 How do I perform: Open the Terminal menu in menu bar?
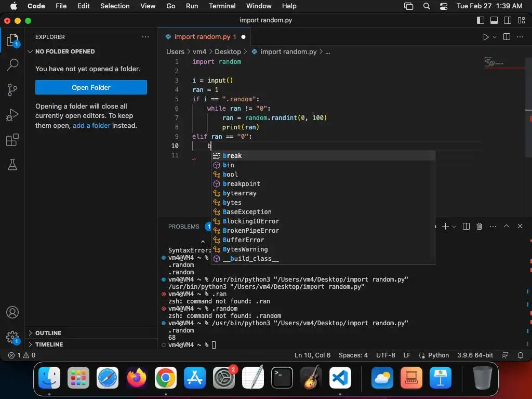[222, 6]
